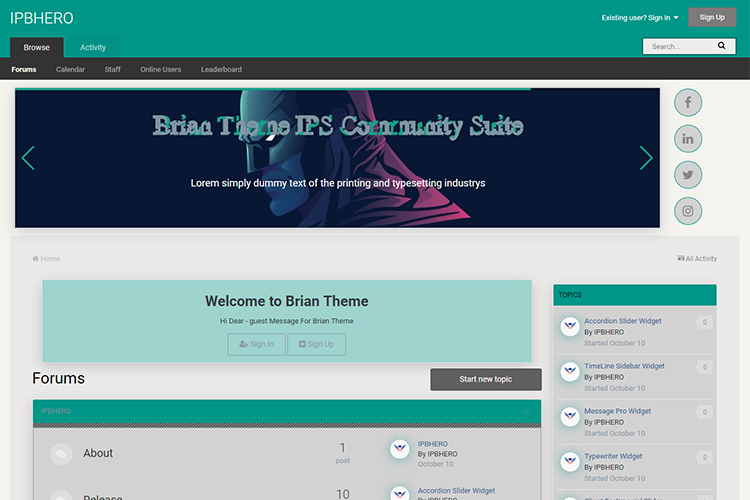Go to previous slide arrow

click(28, 158)
